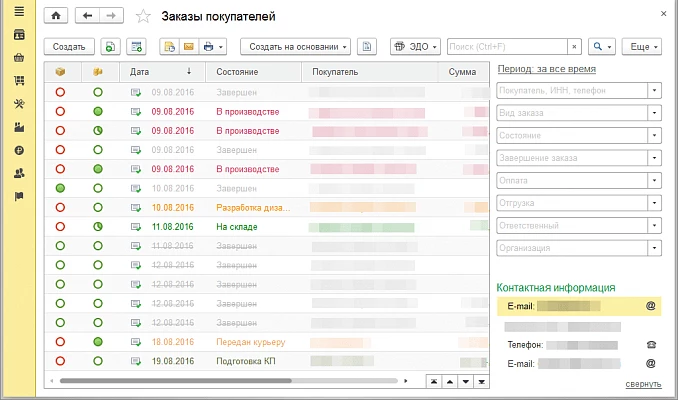Click date 11.08.2016 in На складе row
Image resolution: width=678 pixels, height=400 pixels.
click(x=173, y=227)
